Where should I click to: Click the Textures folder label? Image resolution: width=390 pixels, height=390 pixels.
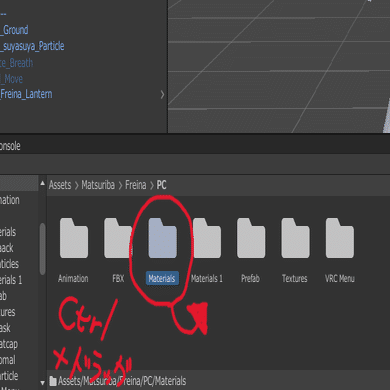[x=295, y=278]
